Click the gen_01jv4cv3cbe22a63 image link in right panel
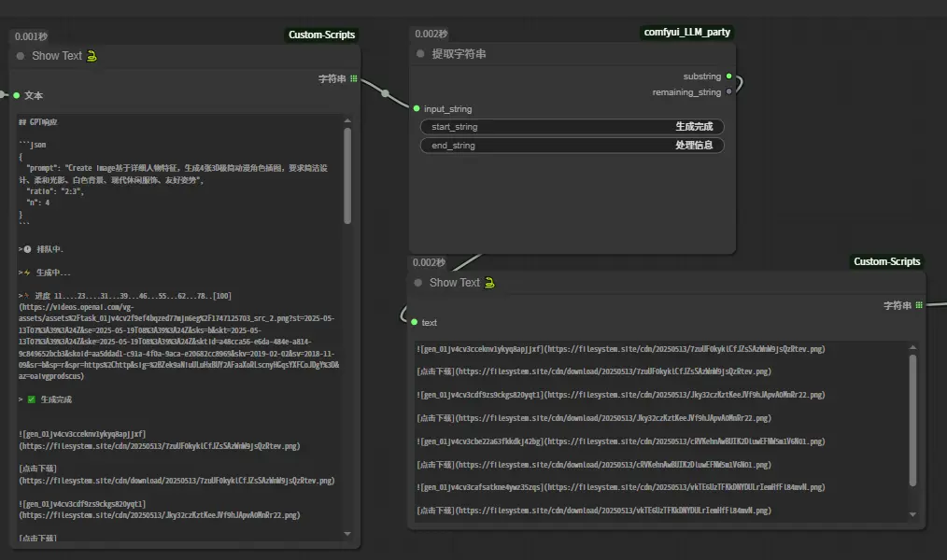This screenshot has width=947, height=560. point(621,441)
